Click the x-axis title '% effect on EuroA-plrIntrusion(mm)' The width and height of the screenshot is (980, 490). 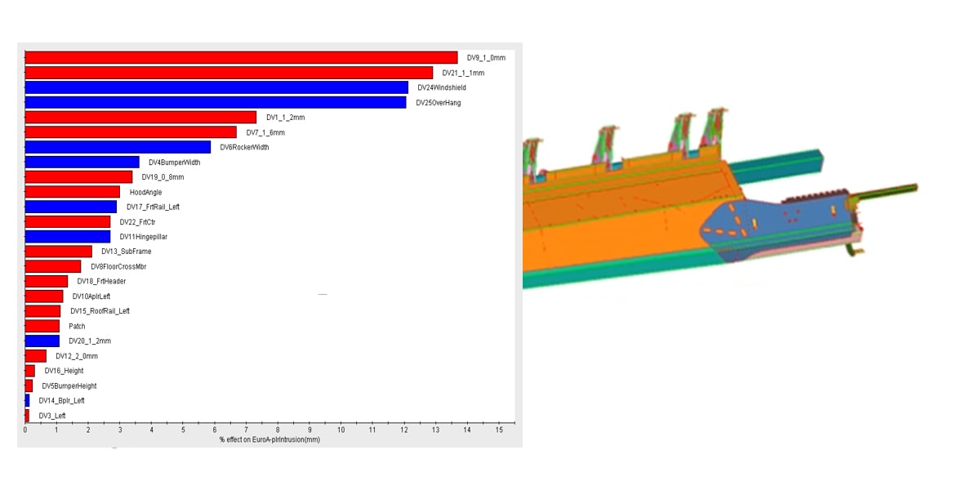(269, 440)
